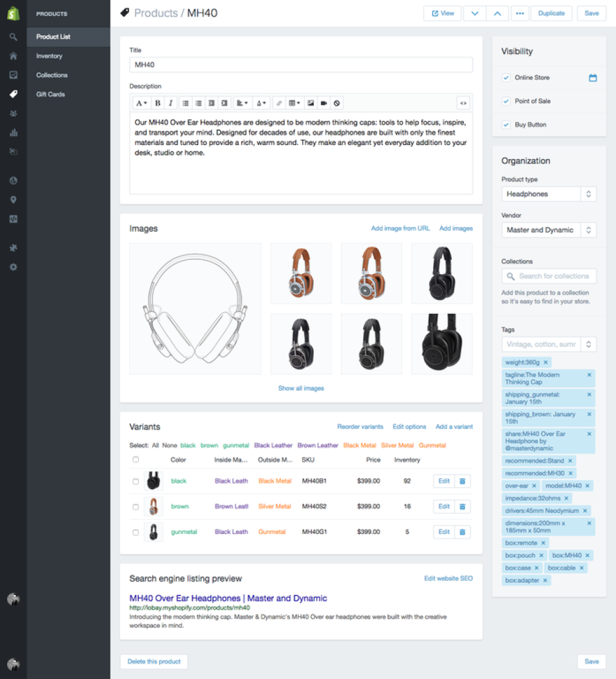Insert a link in the description editor
This screenshot has width=616, height=679.
pyautogui.click(x=279, y=103)
